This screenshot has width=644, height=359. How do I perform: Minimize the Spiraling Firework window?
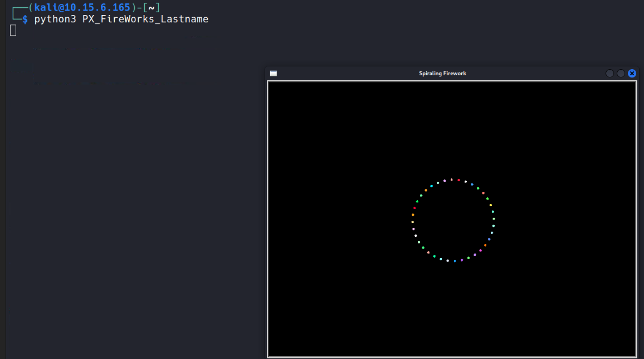click(609, 74)
